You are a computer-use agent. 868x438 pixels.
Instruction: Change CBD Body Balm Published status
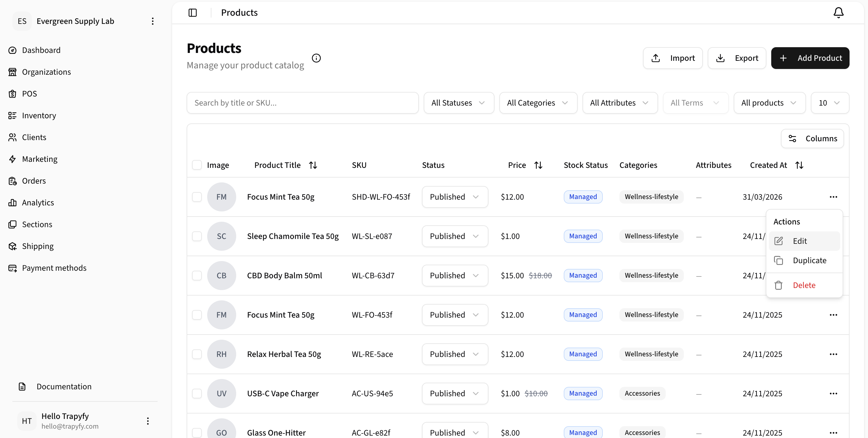click(455, 276)
